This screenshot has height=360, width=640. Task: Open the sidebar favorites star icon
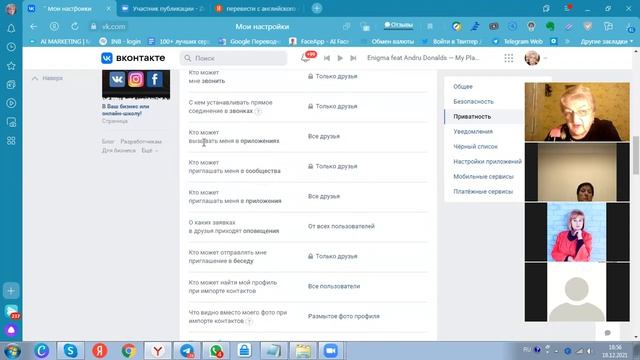(11, 66)
